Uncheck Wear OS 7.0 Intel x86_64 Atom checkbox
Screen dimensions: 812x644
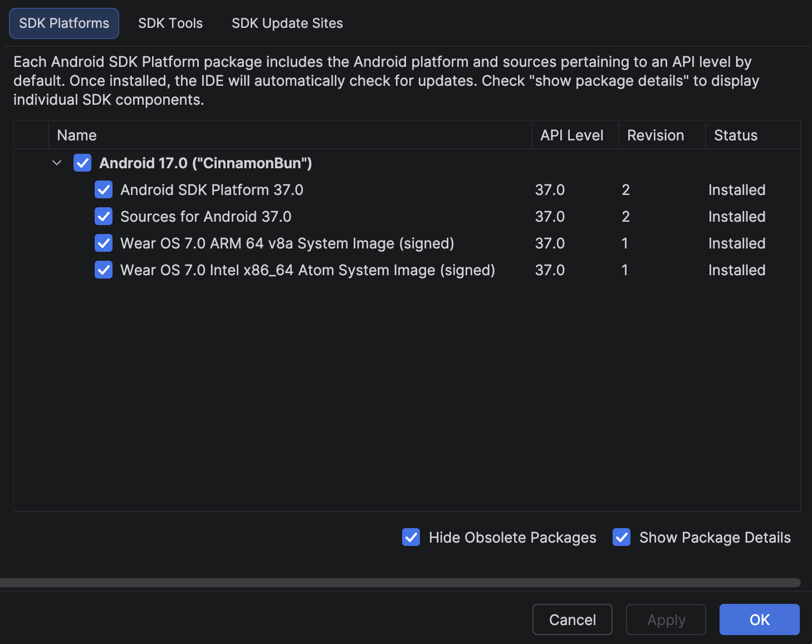coord(104,270)
